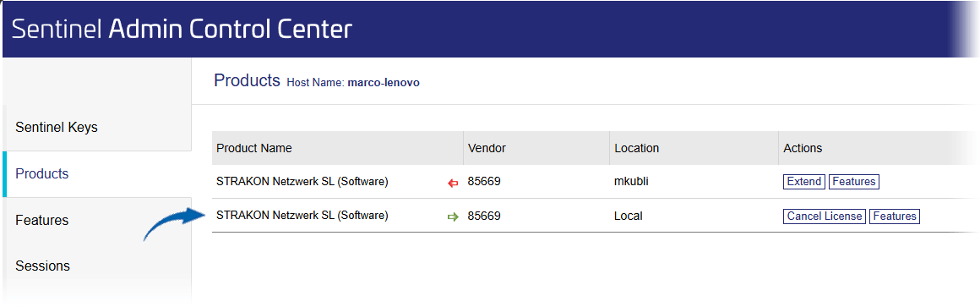Click the Product Name column header
The image size is (980, 307).
pyautogui.click(x=253, y=148)
